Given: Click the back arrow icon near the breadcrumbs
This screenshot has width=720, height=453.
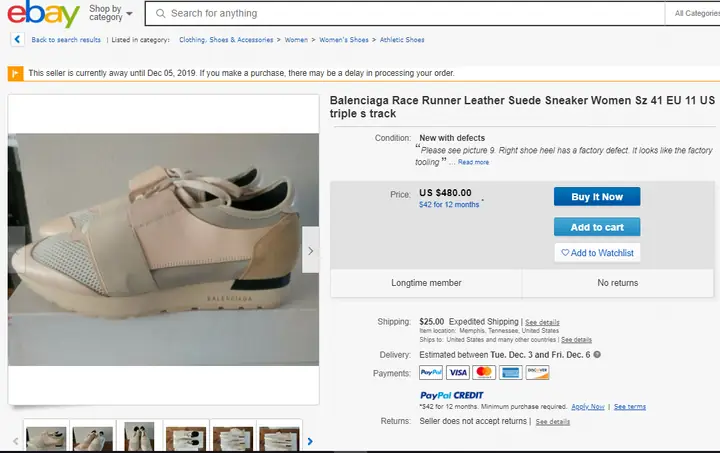Looking at the screenshot, I should 17,39.
